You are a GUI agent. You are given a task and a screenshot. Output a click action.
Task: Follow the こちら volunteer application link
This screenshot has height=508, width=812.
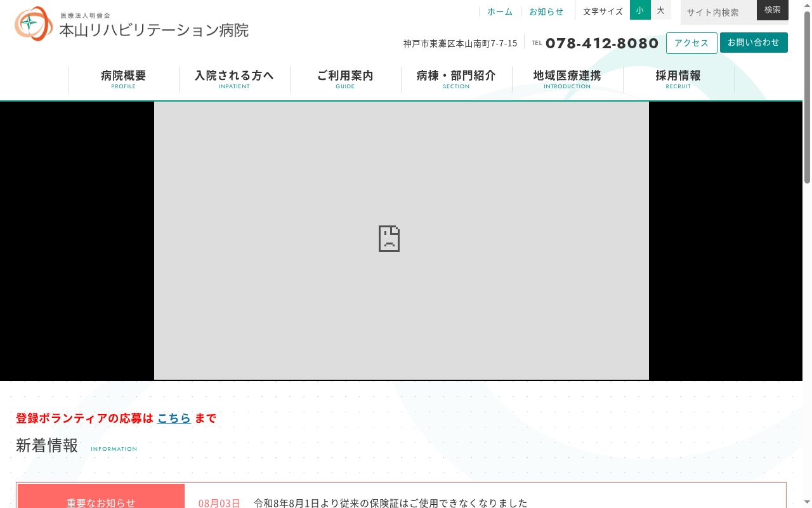pos(174,418)
